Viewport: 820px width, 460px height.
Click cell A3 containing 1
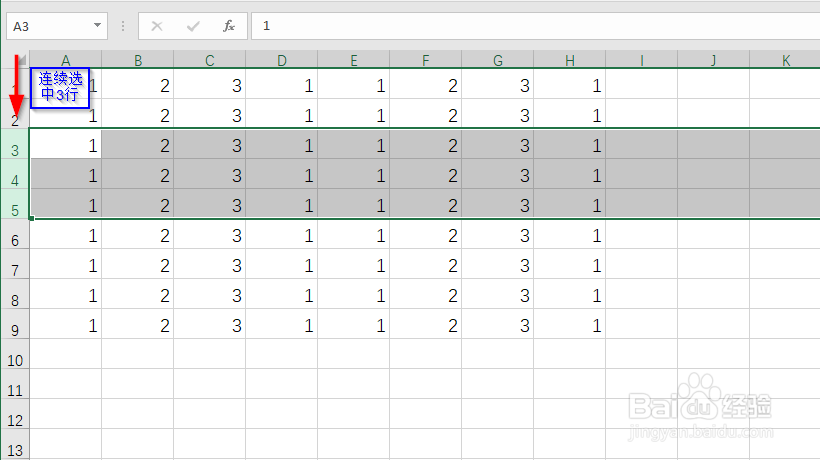click(x=66, y=144)
